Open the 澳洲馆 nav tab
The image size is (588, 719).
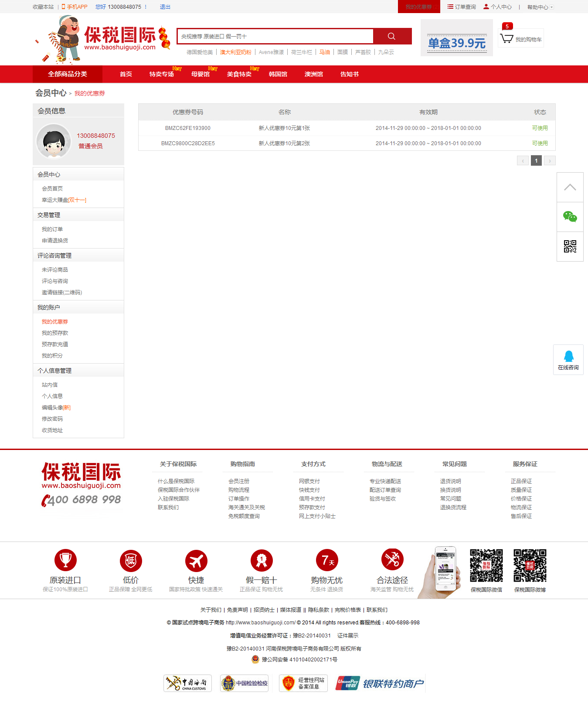[314, 74]
